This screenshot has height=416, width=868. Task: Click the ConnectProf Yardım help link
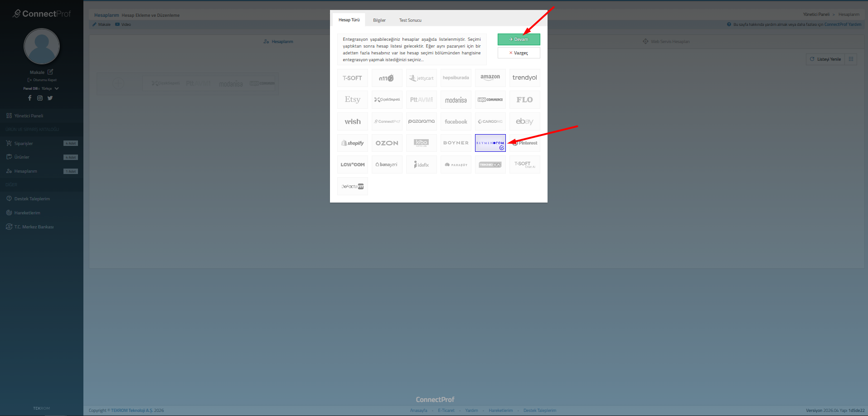click(x=842, y=24)
